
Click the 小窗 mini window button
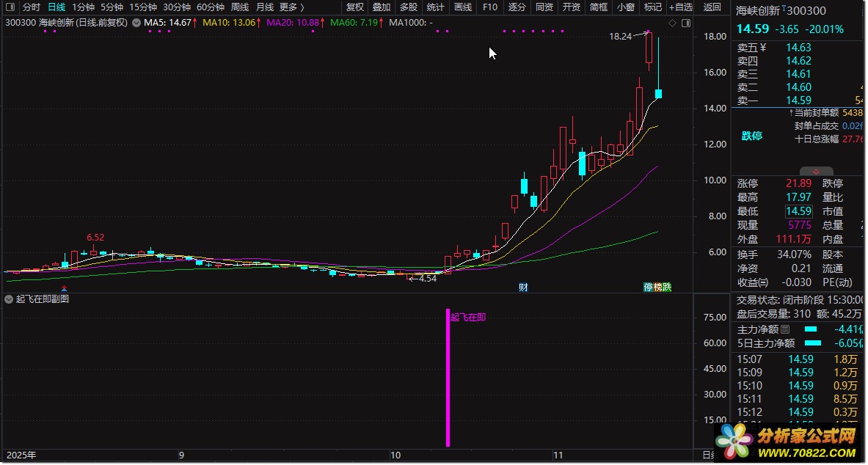pos(626,7)
